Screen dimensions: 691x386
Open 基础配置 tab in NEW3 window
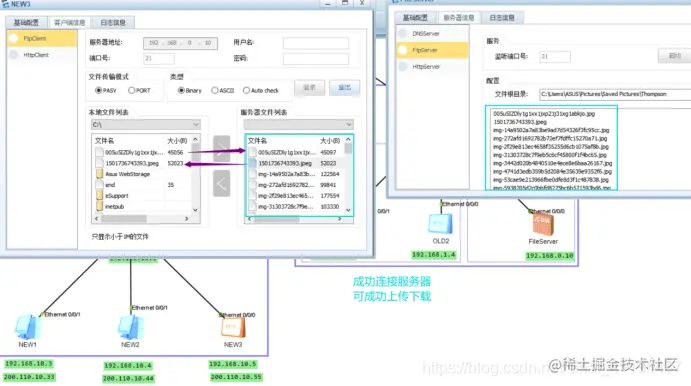(x=26, y=22)
